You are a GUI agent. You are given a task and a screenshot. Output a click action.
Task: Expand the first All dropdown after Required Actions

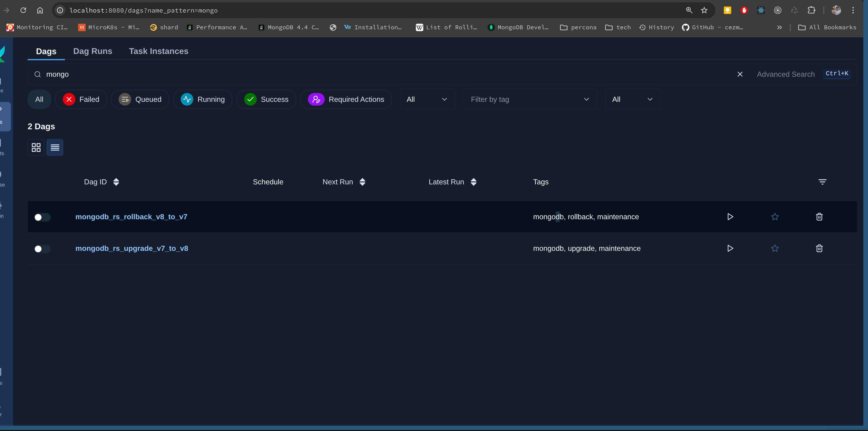(x=427, y=99)
